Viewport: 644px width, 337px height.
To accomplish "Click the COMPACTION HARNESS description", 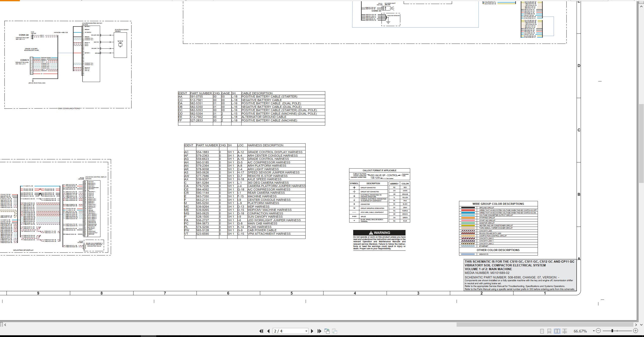I will tap(265, 213).
